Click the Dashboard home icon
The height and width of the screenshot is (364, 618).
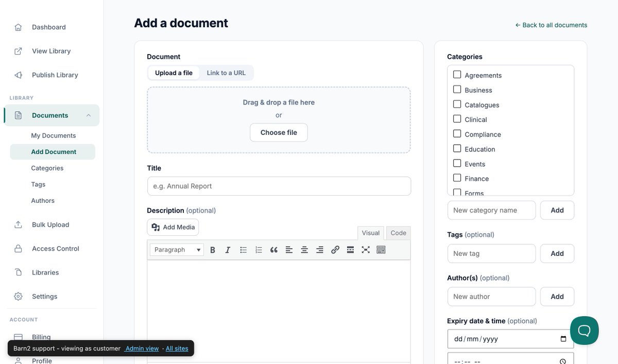tap(18, 27)
